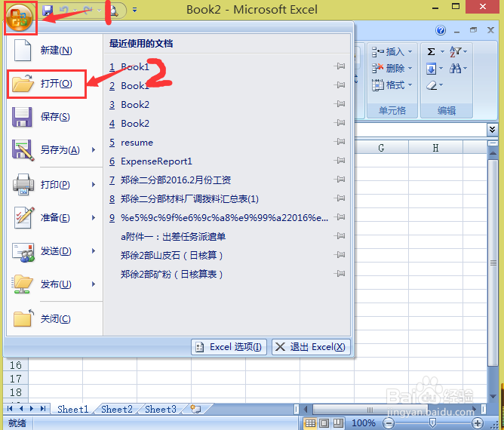Image resolution: width=504 pixels, height=430 pixels.
Task: Switch to Normal view in status bar
Action: [310, 423]
